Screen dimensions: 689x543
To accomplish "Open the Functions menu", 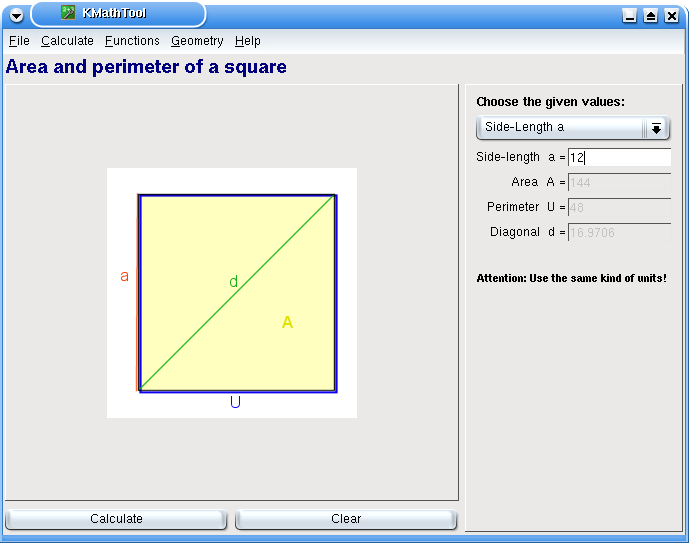I will (x=132, y=41).
